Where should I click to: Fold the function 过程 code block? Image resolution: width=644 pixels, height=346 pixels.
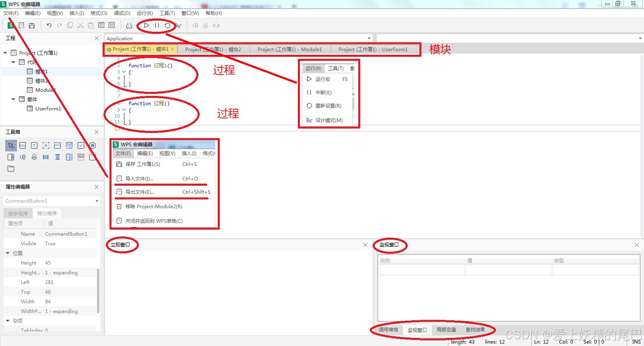pyautogui.click(x=124, y=110)
